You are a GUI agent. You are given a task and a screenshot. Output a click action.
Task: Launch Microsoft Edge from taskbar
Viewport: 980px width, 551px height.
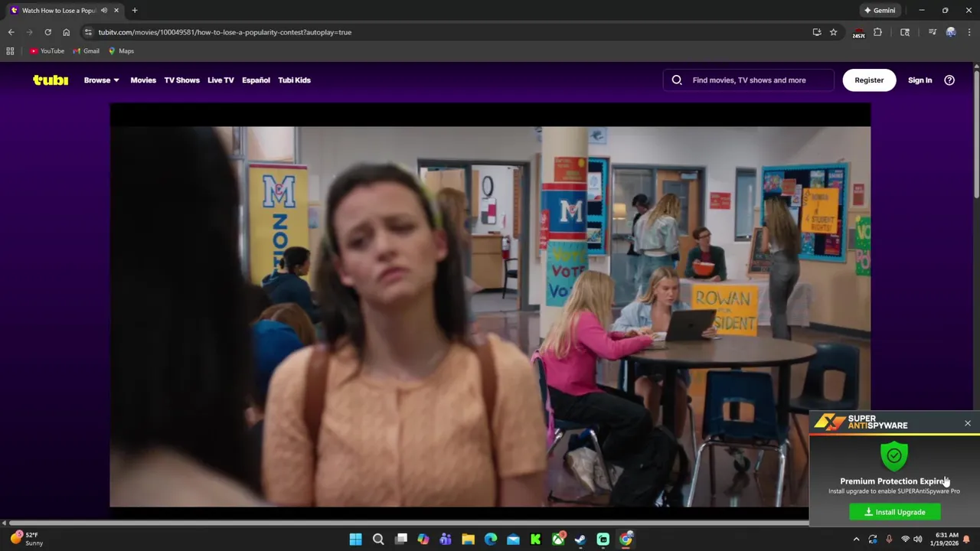pos(491,540)
